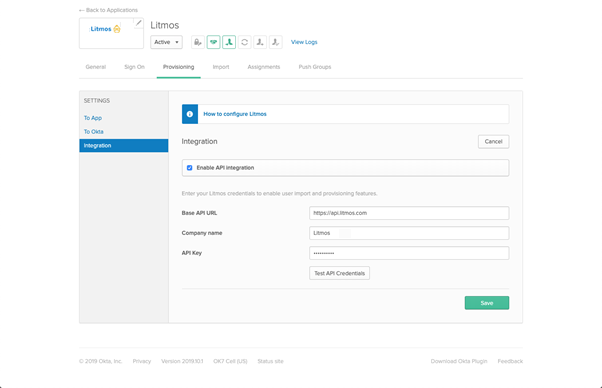Click OK7 Cell (US) footer text
This screenshot has height=388, width=602.
pos(230,361)
